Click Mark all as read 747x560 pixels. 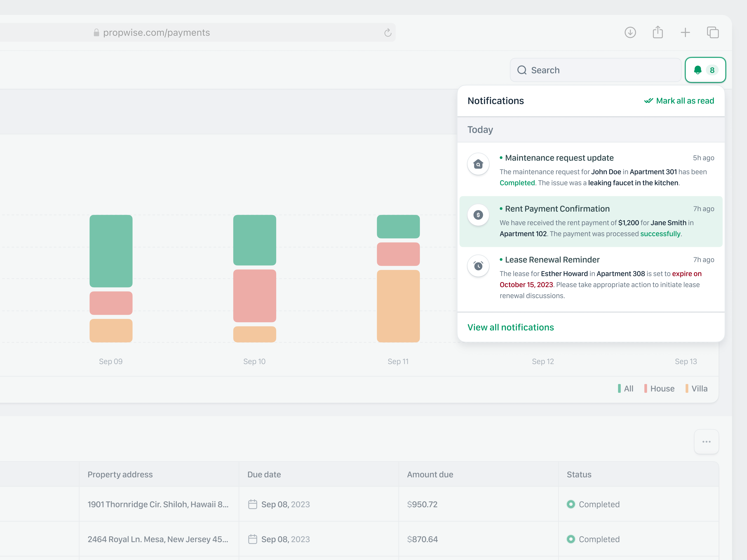click(679, 101)
